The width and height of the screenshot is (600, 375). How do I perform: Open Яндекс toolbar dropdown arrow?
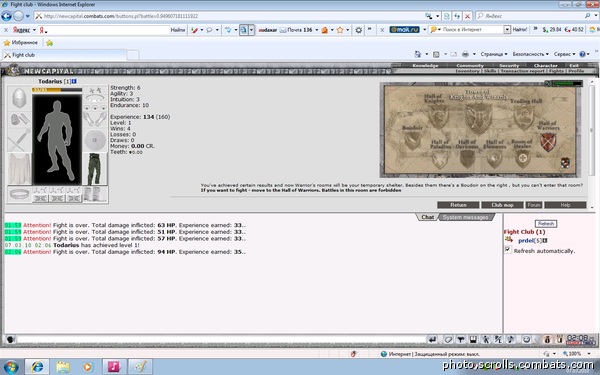34,30
